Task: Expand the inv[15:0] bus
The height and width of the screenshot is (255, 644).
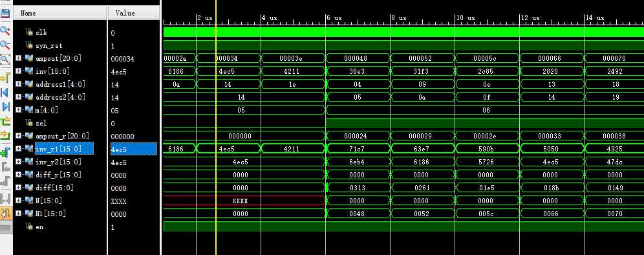Action: 18,71
